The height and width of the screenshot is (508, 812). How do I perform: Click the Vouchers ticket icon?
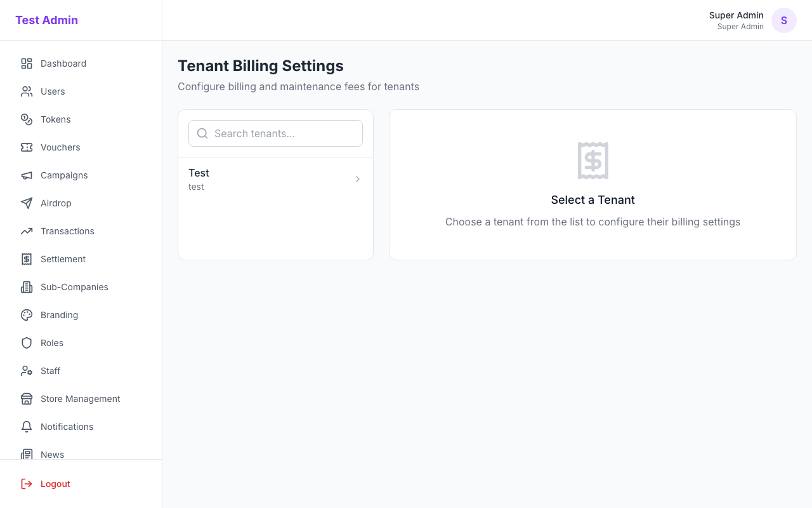click(26, 147)
